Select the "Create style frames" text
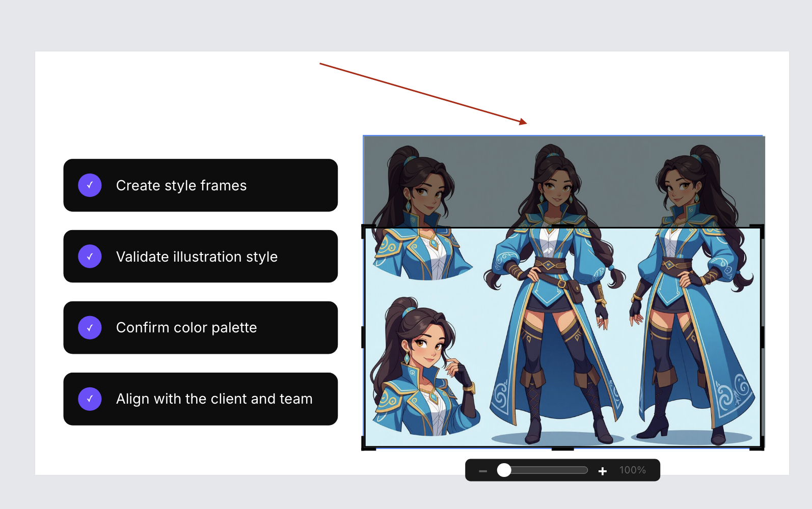This screenshot has height=509, width=812. [x=181, y=185]
